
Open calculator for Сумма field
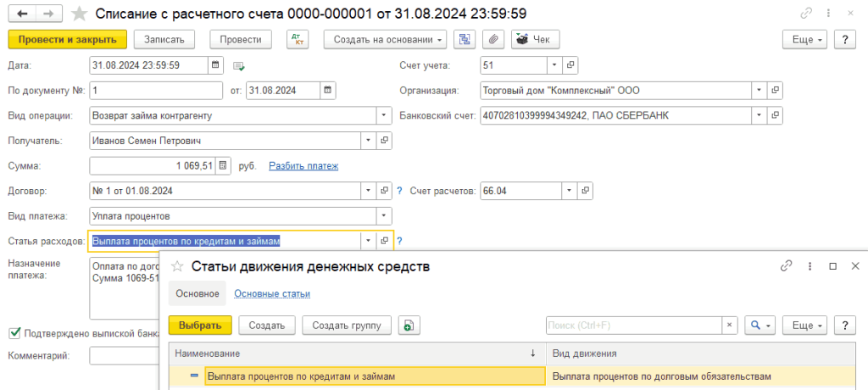point(223,166)
